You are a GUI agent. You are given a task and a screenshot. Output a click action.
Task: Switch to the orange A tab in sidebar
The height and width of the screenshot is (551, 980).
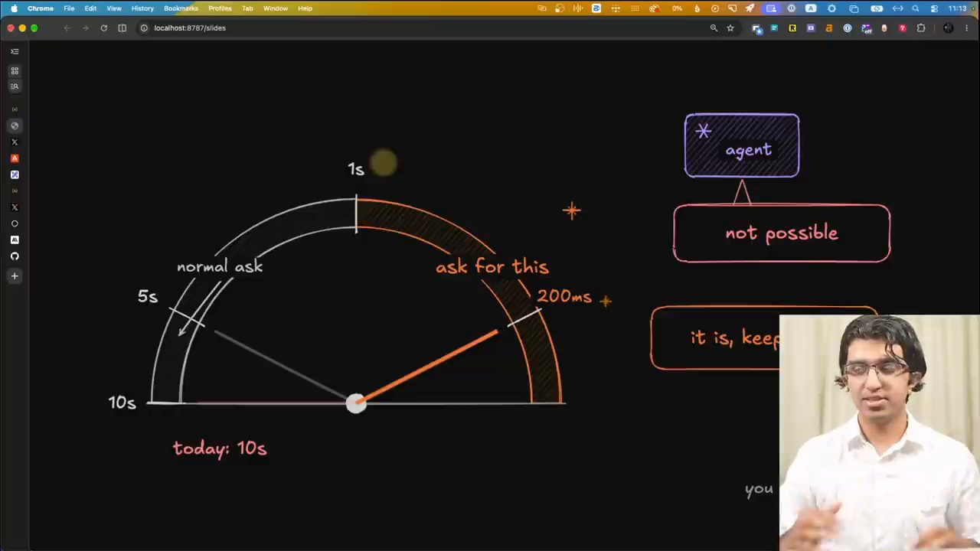(x=15, y=158)
